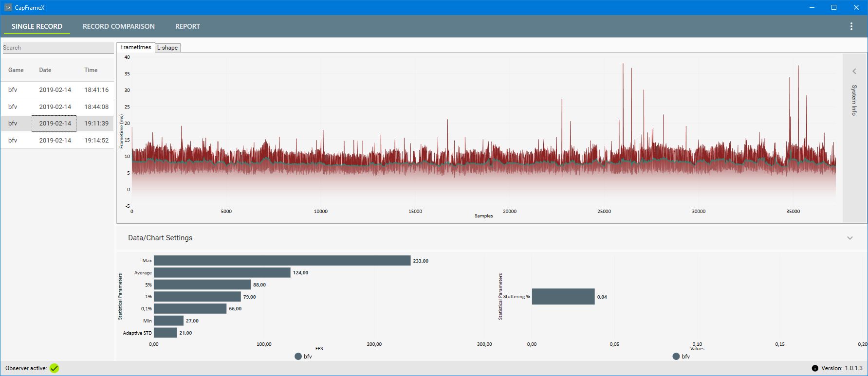
Task: Click the Data/Chart Settings heading
Action: [x=160, y=238]
